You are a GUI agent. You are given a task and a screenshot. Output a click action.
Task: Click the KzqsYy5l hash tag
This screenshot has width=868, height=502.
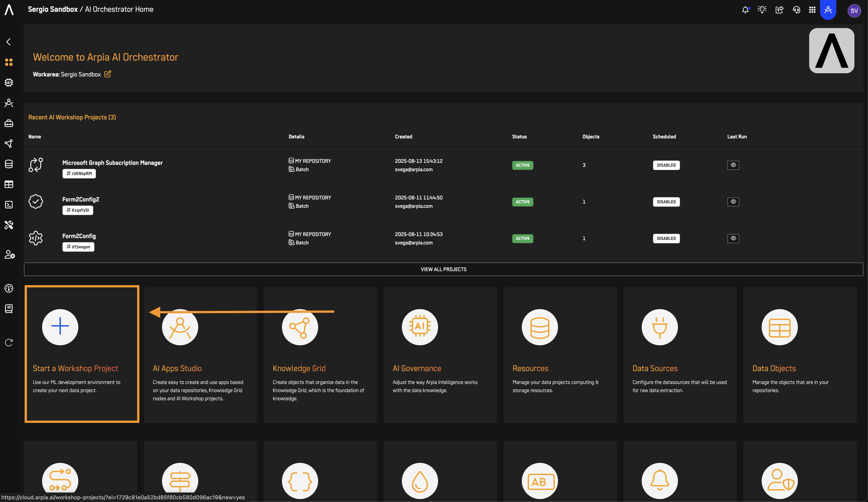tap(77, 210)
